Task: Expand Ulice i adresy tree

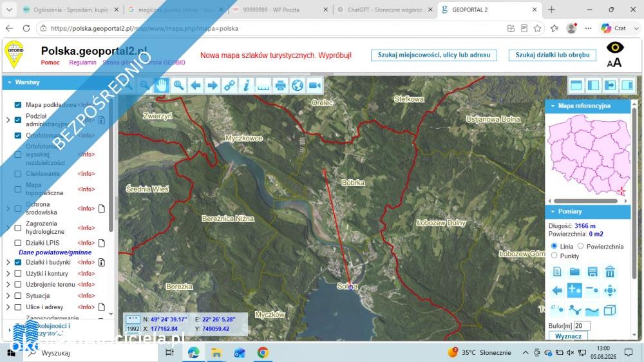Action: coord(8,307)
